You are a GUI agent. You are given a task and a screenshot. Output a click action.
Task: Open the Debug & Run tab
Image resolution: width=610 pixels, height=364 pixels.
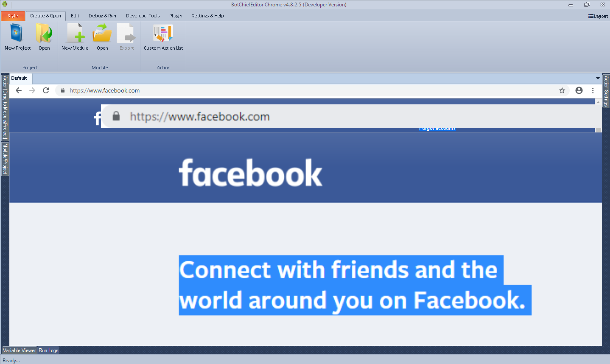(x=102, y=16)
